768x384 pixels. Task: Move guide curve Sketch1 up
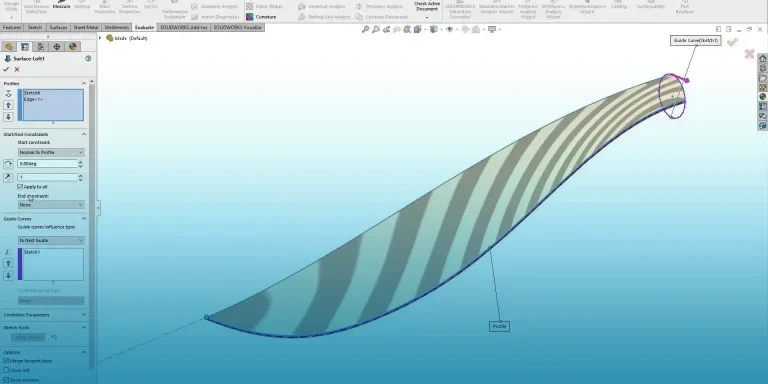[8, 264]
